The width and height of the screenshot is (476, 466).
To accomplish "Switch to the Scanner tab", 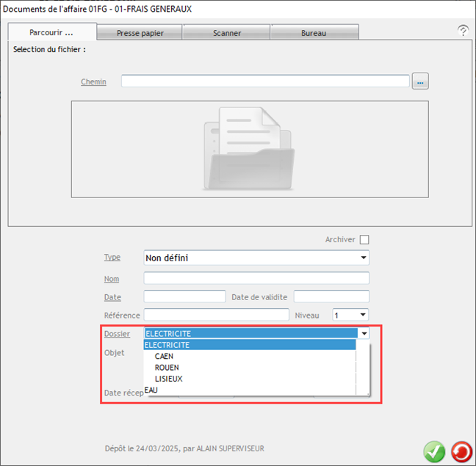I will click(x=227, y=33).
